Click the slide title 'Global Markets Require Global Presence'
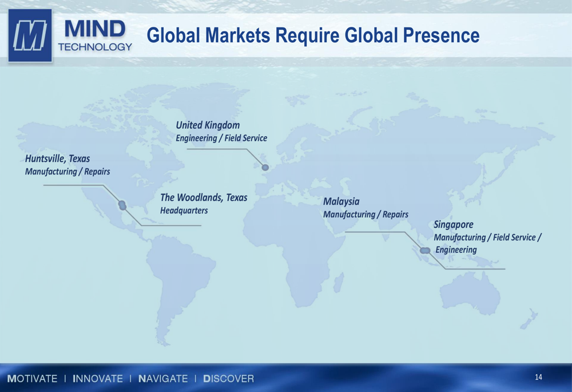This screenshot has width=572, height=392. (x=313, y=35)
